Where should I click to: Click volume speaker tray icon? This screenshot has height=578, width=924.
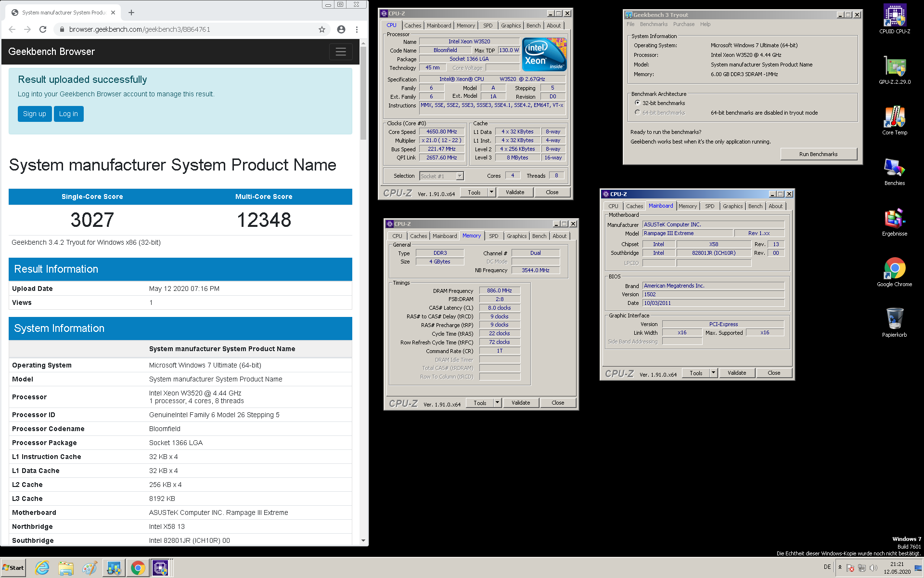click(873, 568)
